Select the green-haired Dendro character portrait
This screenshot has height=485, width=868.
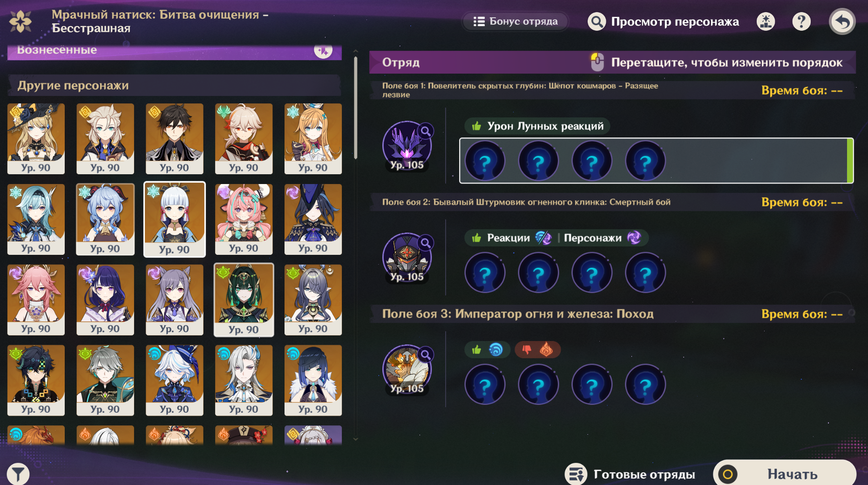[244, 300]
